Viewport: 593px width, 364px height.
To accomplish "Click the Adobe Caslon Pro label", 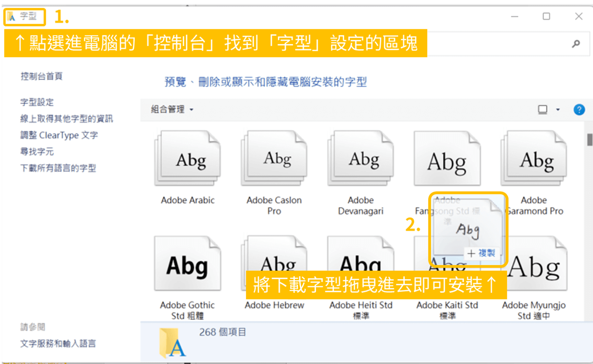I will pos(274,205).
